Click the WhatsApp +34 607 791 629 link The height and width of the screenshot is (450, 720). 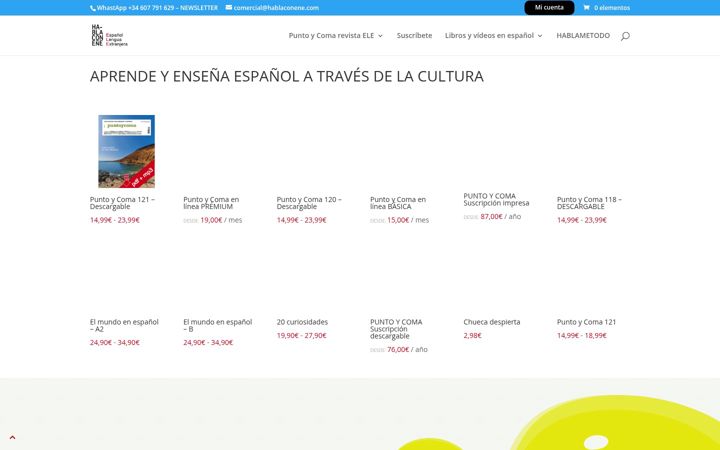pos(135,8)
